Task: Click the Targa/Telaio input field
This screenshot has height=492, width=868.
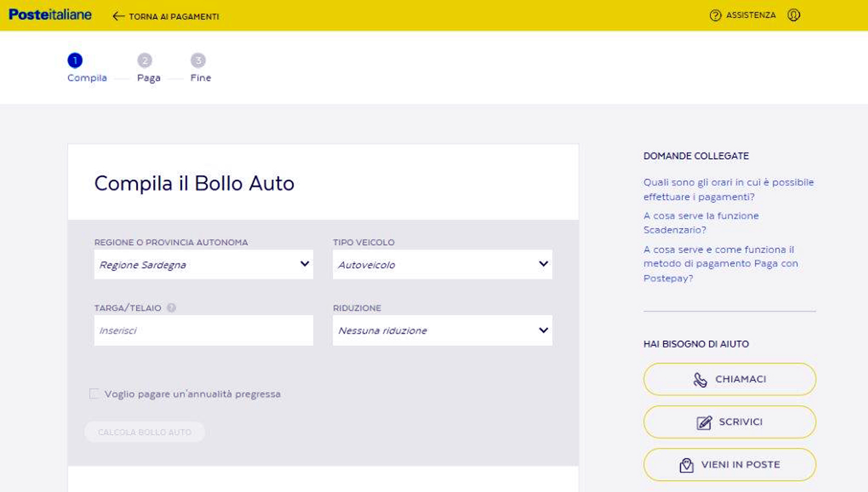Action: tap(203, 331)
